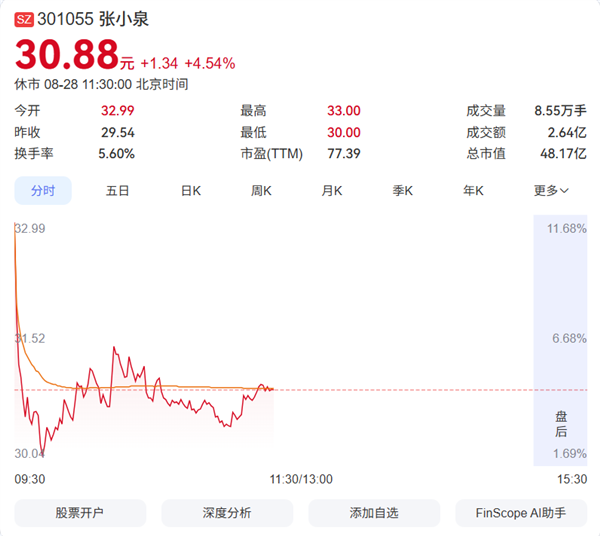Image resolution: width=600 pixels, height=536 pixels.
Task: Launch FinScope AI助手
Action: (521, 513)
